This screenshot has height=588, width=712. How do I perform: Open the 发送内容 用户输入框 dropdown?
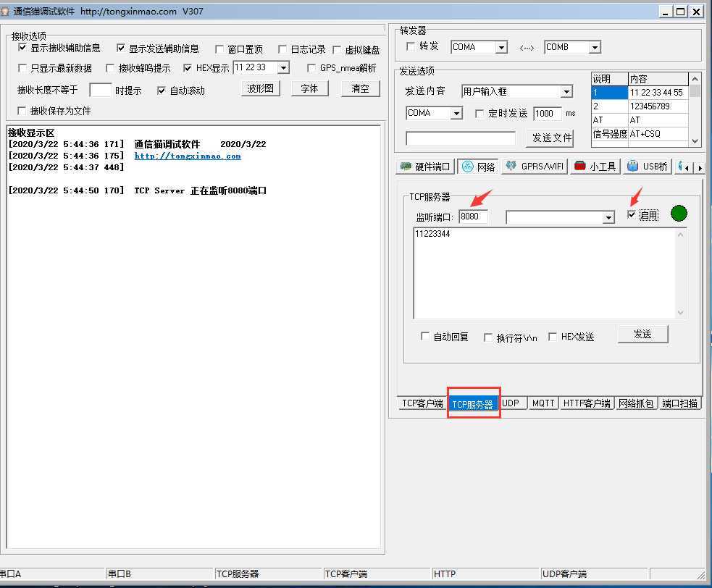566,92
